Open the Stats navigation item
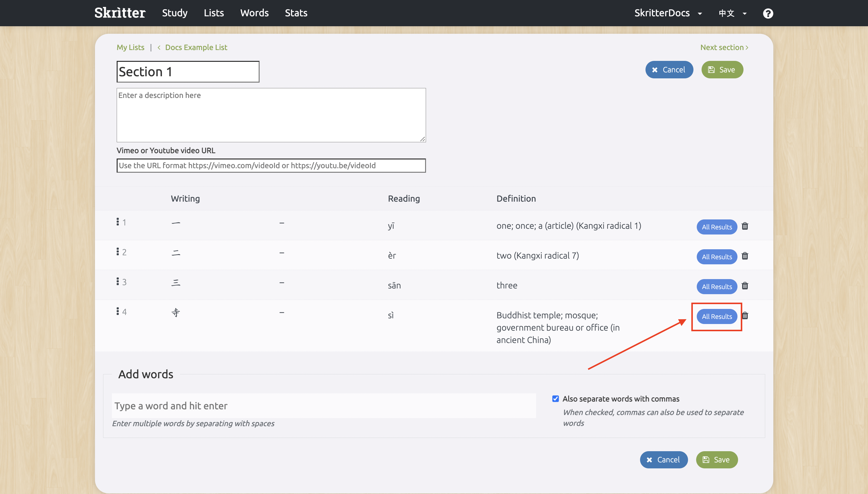Screen dimensions: 868x494 [x=296, y=13]
